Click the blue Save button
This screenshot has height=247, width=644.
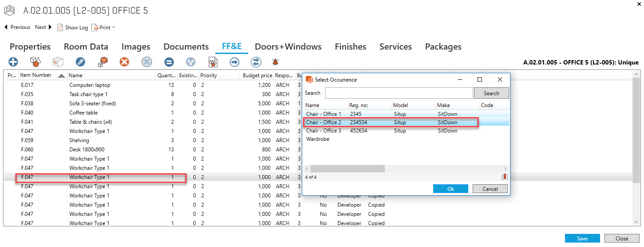(582, 238)
